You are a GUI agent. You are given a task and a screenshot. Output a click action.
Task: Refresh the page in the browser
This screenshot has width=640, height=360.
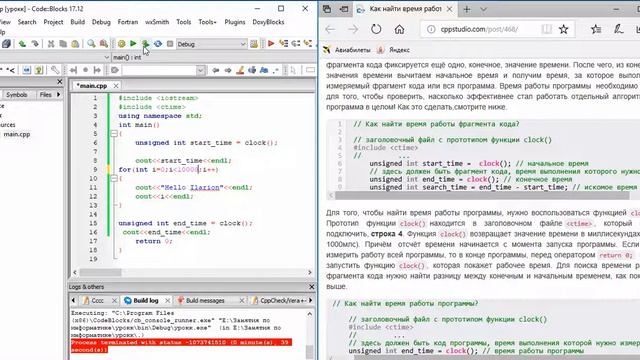(x=376, y=29)
